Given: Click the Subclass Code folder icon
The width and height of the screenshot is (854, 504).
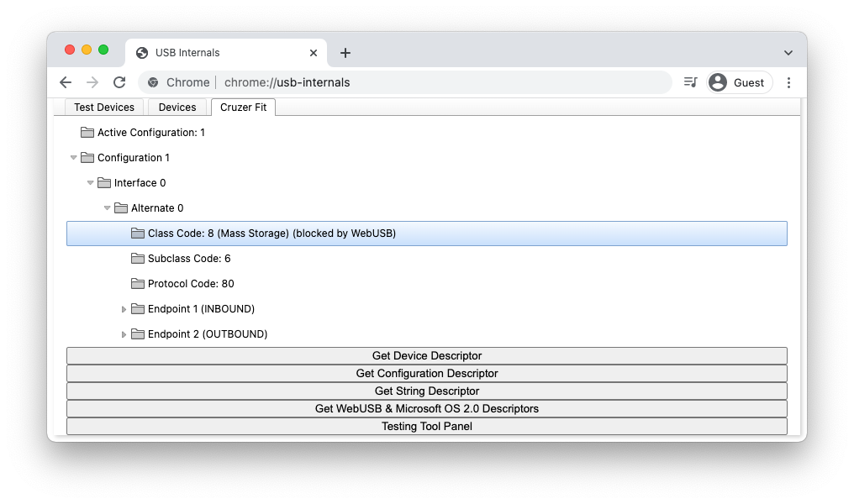Looking at the screenshot, I should 138,259.
